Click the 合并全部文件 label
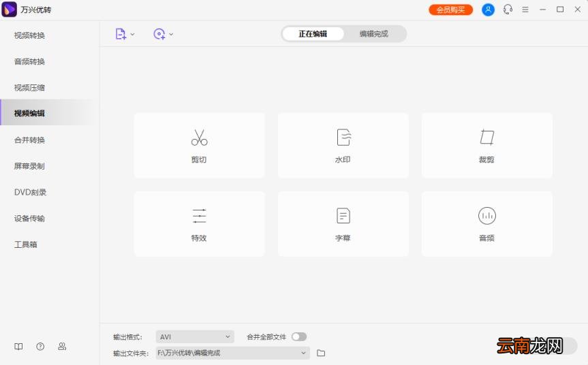The height and width of the screenshot is (365, 588). 266,337
